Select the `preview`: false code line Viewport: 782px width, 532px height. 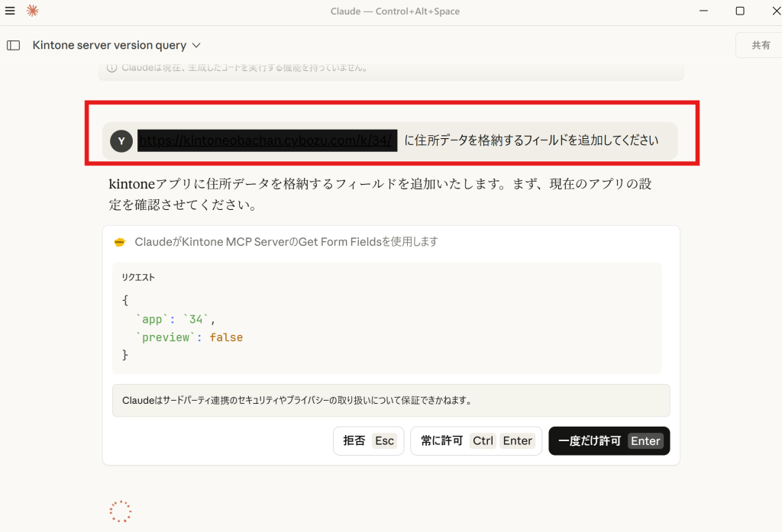(189, 337)
